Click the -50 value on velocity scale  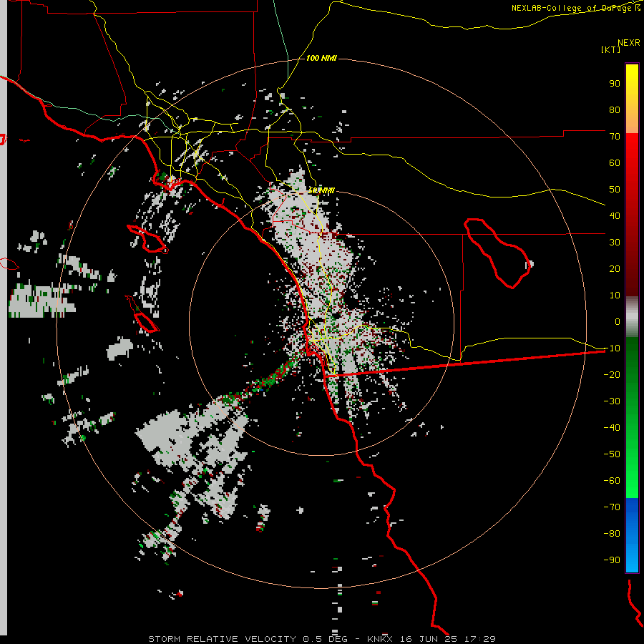pos(612,454)
